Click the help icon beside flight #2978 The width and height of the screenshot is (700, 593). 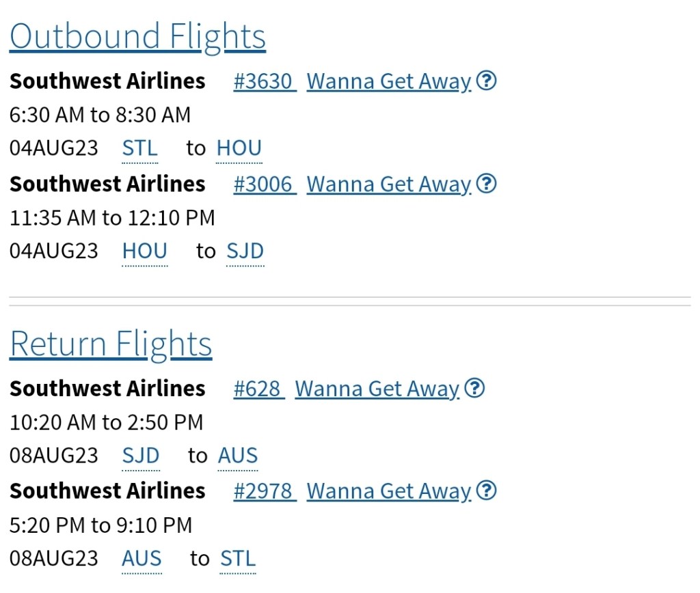pos(486,491)
